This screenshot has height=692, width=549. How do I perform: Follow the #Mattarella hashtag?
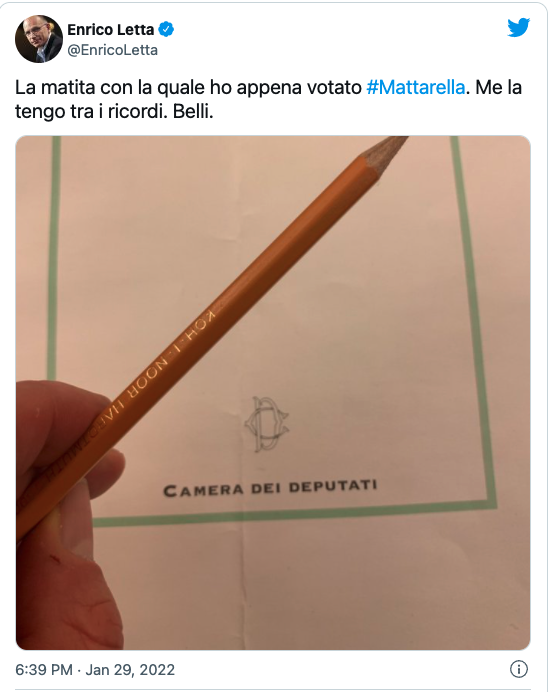tap(416, 87)
